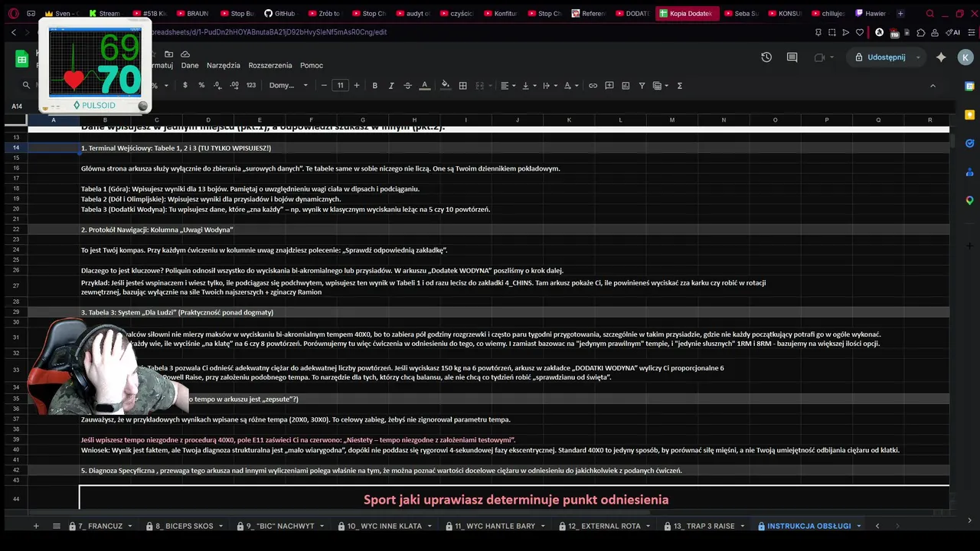Open the INSTRUKCJA OBSŁUGI tab dropdown arrow

858,526
